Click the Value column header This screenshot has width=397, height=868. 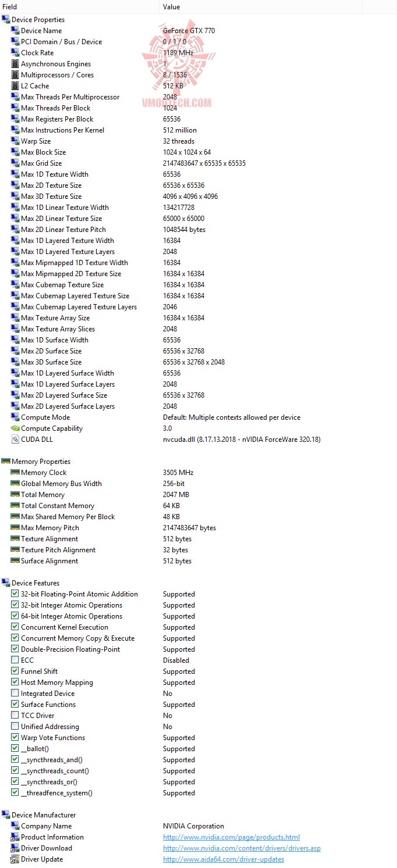pyautogui.click(x=261, y=7)
